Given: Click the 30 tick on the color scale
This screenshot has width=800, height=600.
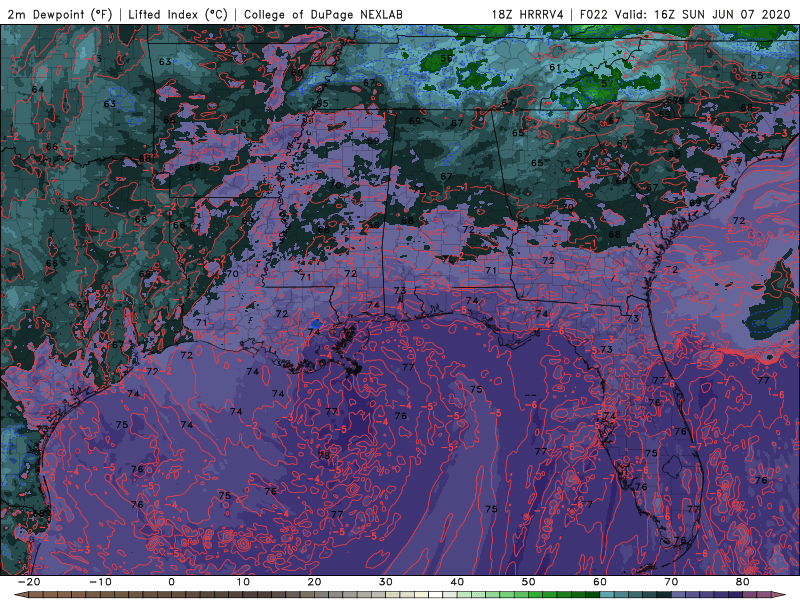Looking at the screenshot, I should click(386, 582).
